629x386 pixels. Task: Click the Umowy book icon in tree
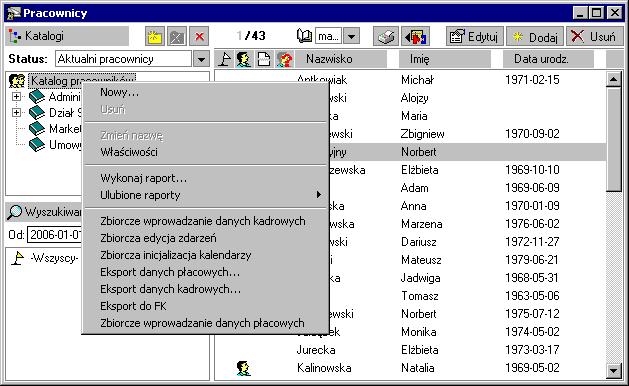(x=37, y=145)
